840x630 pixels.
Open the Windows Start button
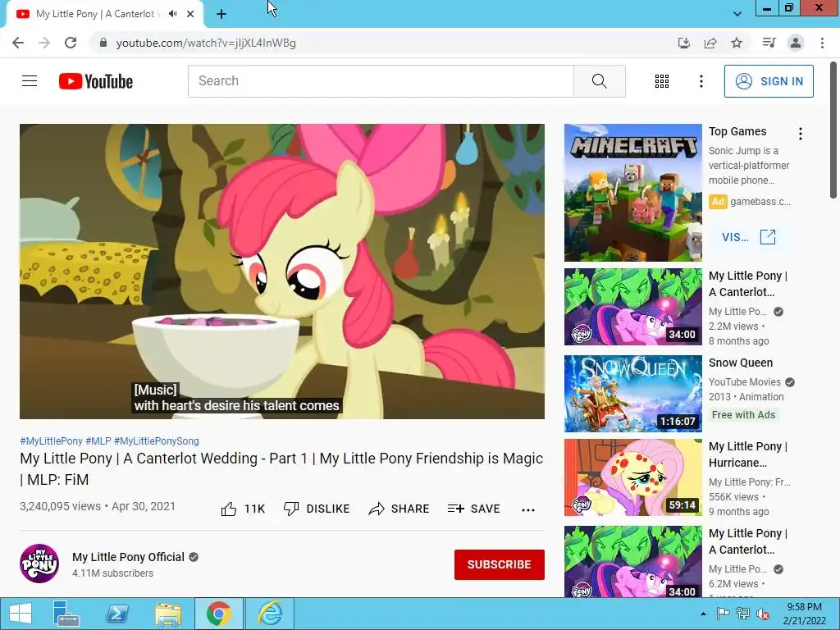coord(21,614)
